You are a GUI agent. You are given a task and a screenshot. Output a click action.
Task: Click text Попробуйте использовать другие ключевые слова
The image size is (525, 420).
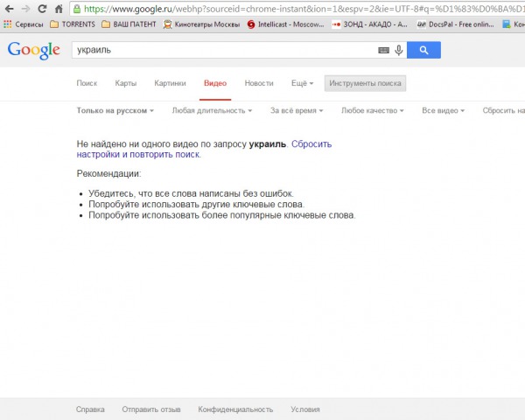tap(197, 204)
